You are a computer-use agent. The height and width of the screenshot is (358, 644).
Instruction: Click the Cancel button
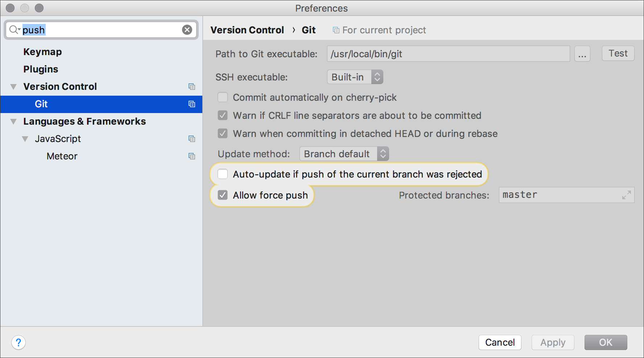[500, 342]
